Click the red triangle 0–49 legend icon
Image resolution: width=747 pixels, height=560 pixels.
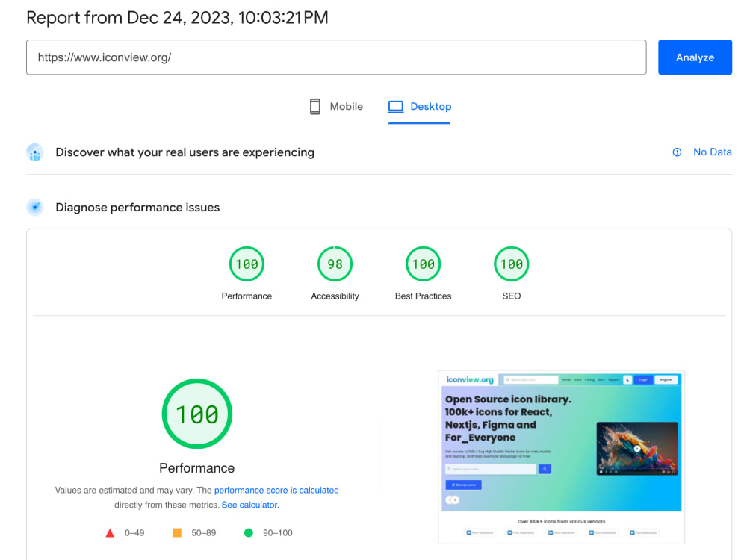(110, 533)
